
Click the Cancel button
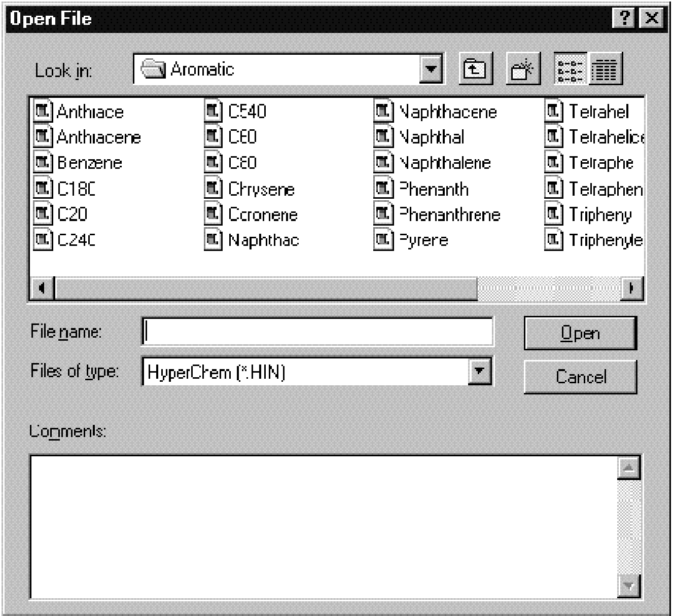pyautogui.click(x=580, y=377)
